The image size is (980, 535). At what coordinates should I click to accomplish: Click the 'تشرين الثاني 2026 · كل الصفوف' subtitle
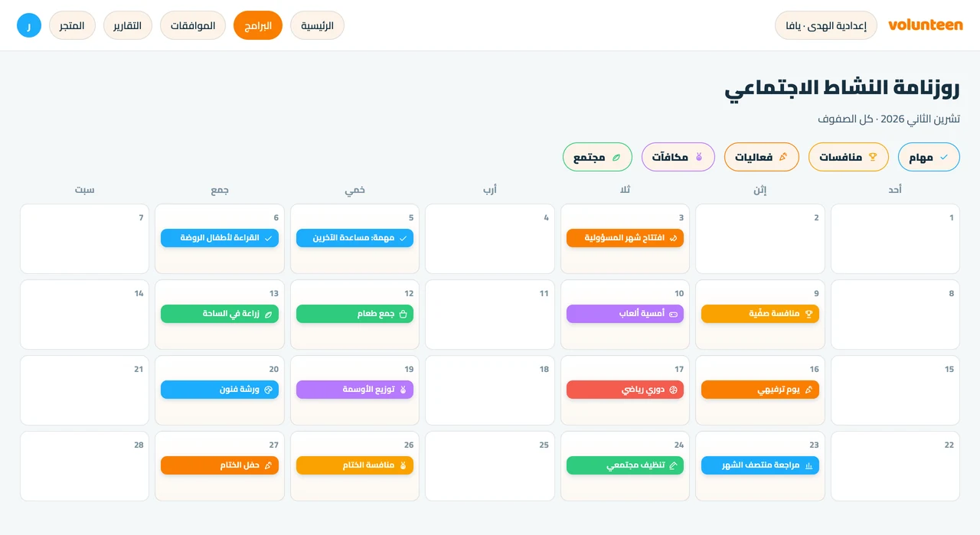tap(889, 119)
